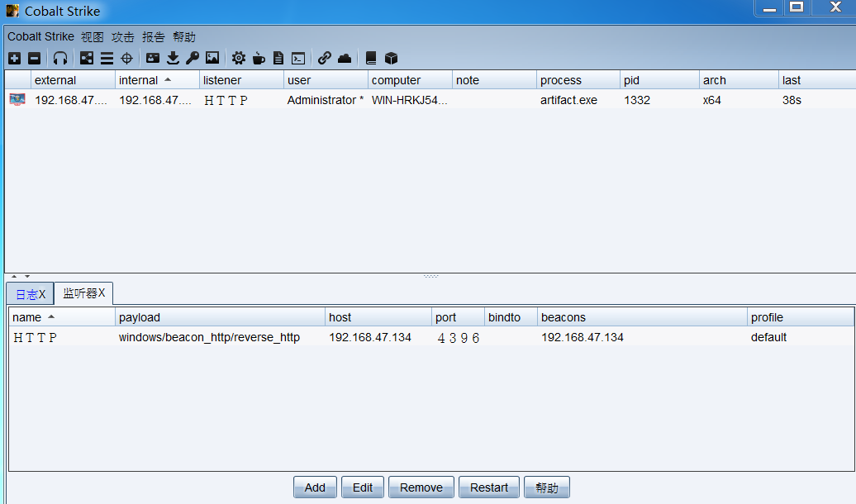
Task: Select the beacon session computer icon
Action: (x=17, y=99)
